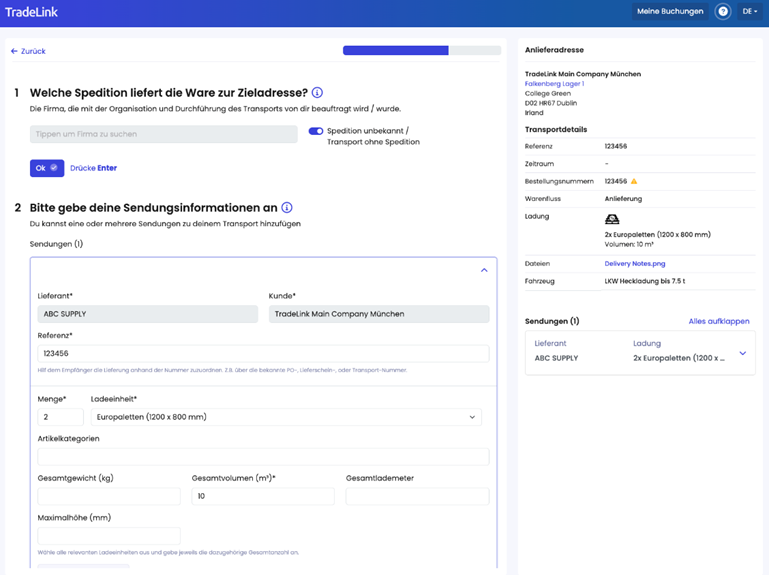The image size is (769, 575).
Task: Click the Gesamtgewicht (kg) input field
Action: (x=109, y=496)
